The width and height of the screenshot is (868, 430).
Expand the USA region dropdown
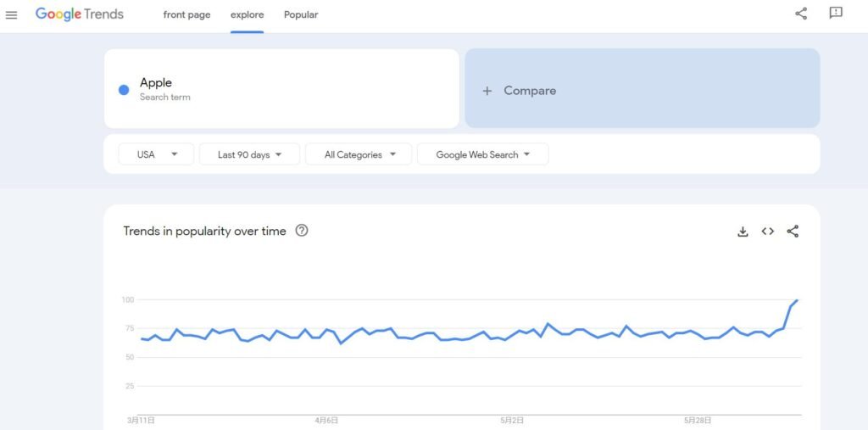click(x=158, y=154)
